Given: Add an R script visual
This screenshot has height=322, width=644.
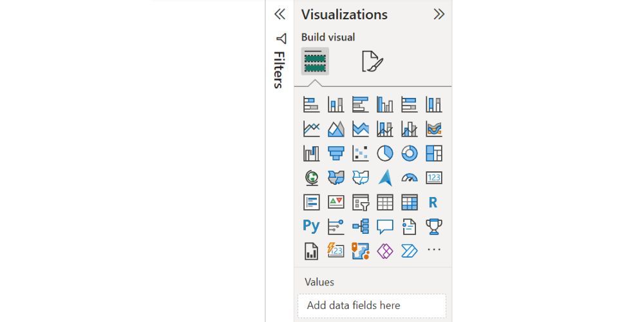Looking at the screenshot, I should pyautogui.click(x=433, y=202).
